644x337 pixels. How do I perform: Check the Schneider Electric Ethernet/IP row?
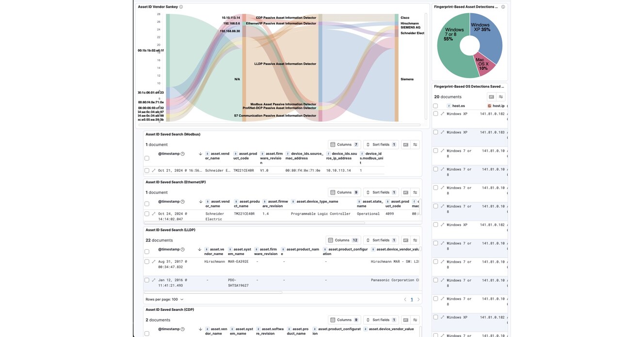click(147, 214)
